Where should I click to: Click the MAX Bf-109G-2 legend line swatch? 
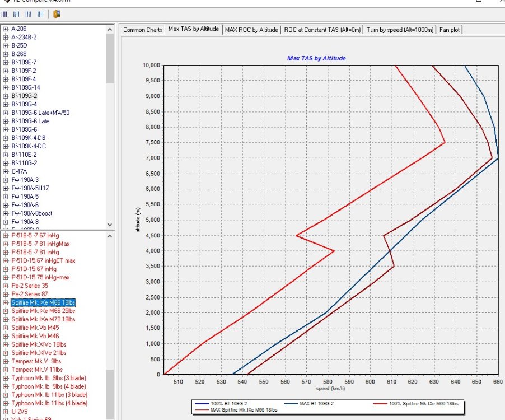(291, 403)
